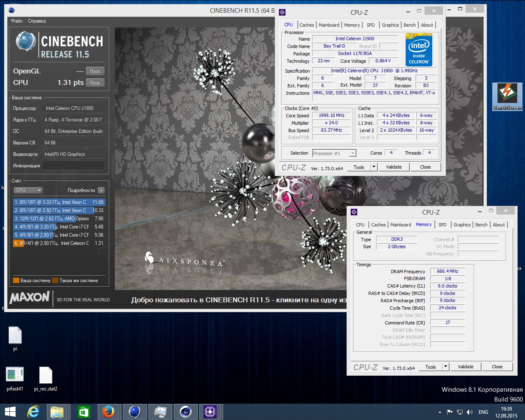The width and height of the screenshot is (525, 420).
Task: Open the BenchScreen desktop shortcut
Action: point(507,96)
